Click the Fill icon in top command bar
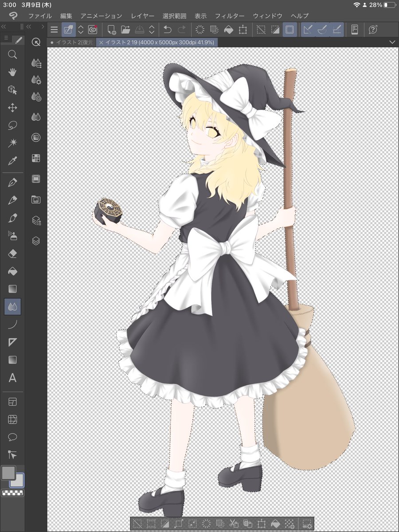 [228, 30]
